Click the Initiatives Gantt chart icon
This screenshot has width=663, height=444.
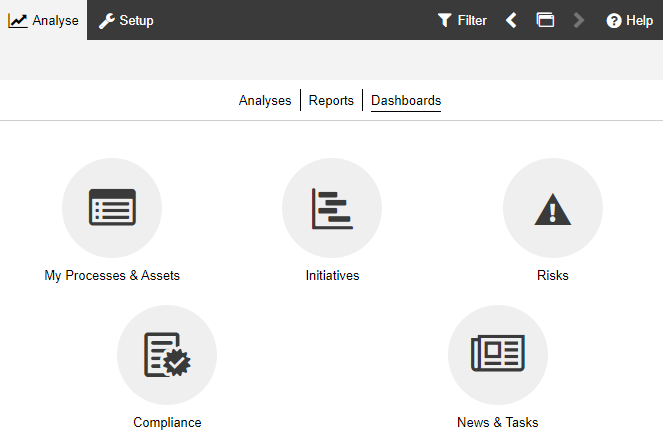point(332,208)
